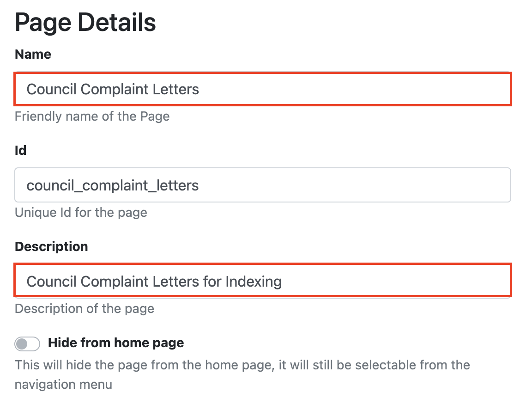Place cursor on the word 'Indexing' in Description
Image resolution: width=532 pixels, height=417 pixels.
tap(254, 281)
